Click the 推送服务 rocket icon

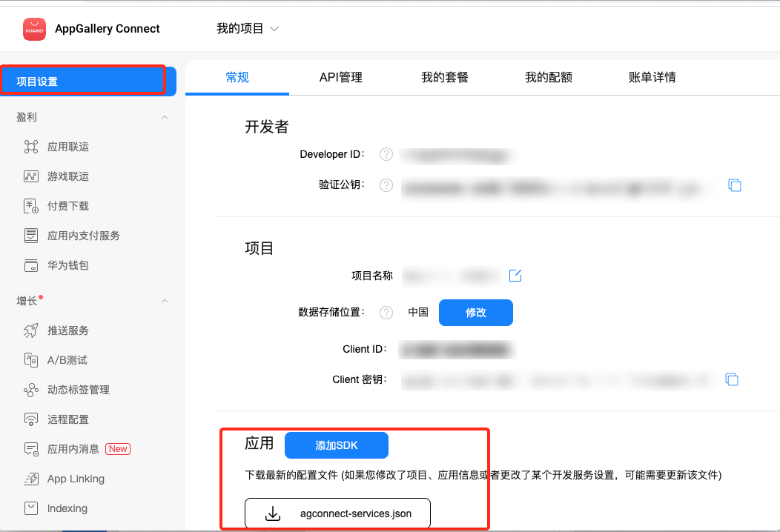31,330
